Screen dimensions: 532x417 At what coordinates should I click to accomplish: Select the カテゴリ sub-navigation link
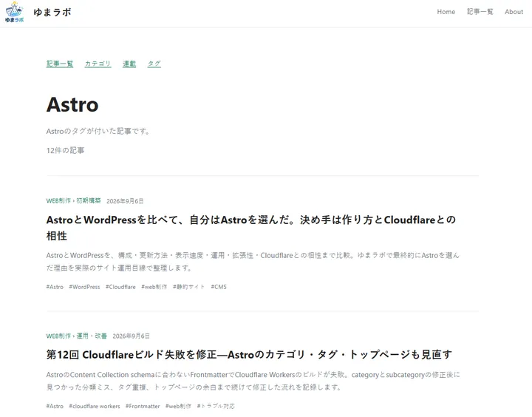[98, 64]
